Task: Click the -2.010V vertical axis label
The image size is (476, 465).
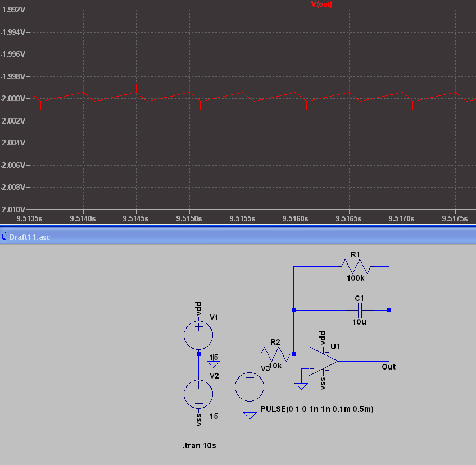Action: click(13, 209)
